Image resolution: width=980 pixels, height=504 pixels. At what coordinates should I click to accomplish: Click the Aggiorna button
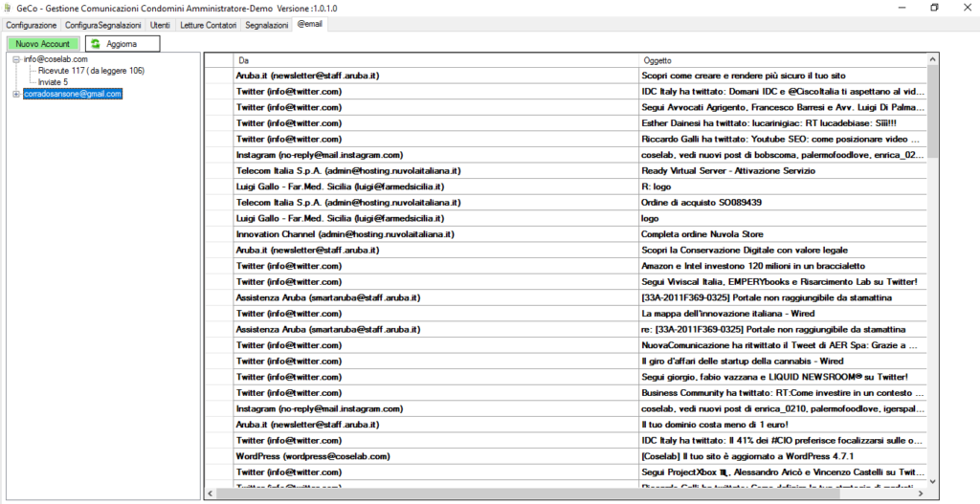122,44
